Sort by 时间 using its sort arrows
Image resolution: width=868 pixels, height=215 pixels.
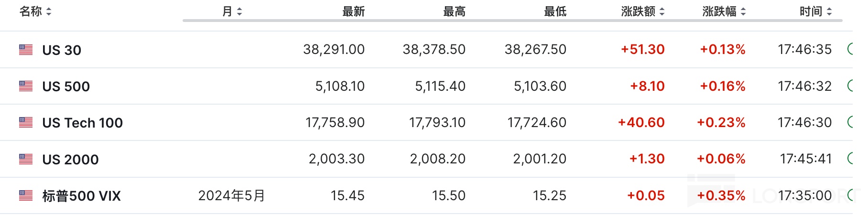[829, 11]
